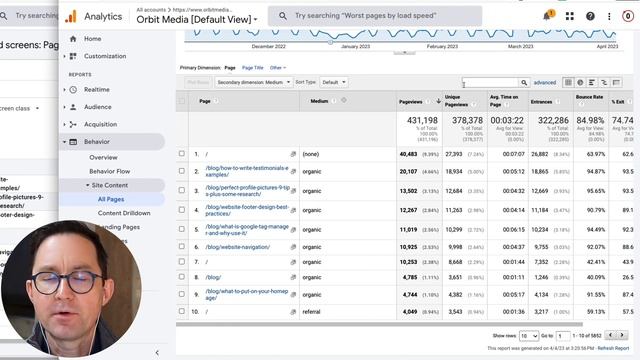Switch to Comparison view icon

point(604,82)
